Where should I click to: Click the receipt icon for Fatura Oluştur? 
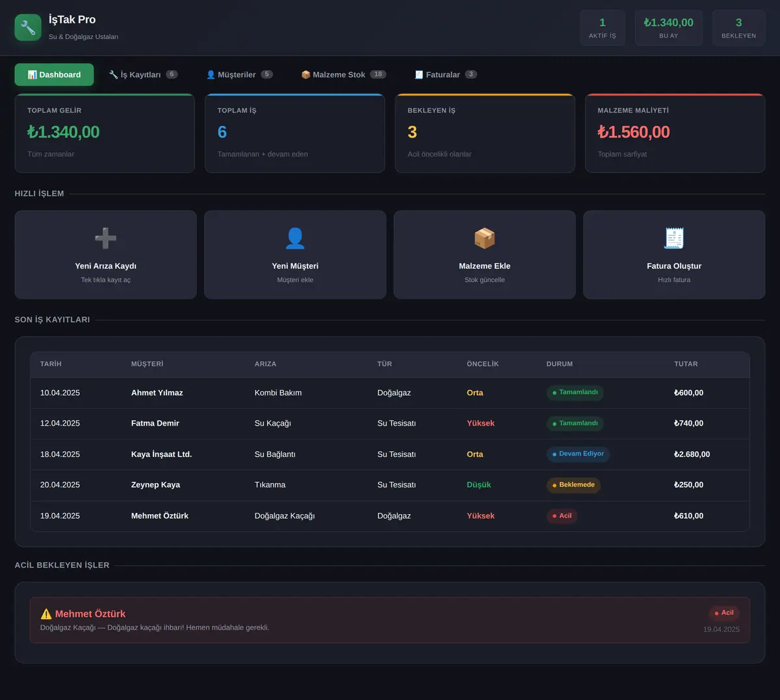(674, 239)
